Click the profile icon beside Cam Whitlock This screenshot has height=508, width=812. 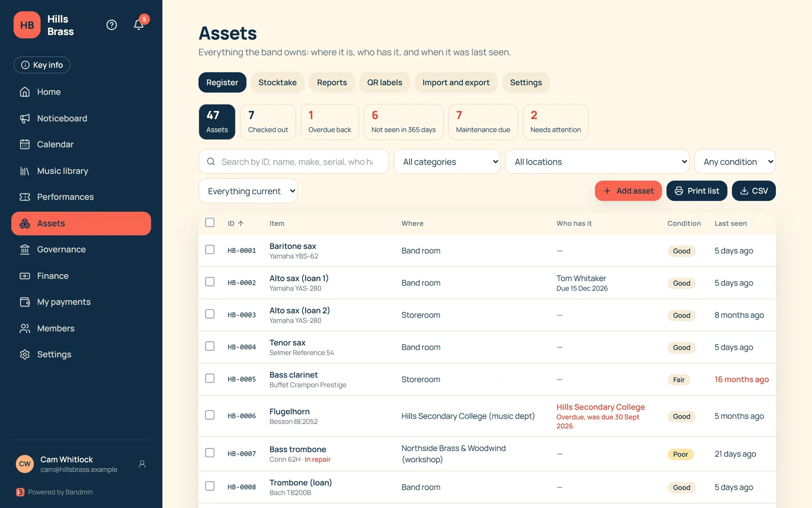(142, 464)
